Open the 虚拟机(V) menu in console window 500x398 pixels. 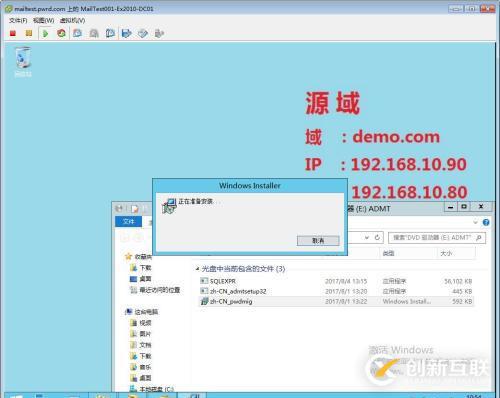72,20
